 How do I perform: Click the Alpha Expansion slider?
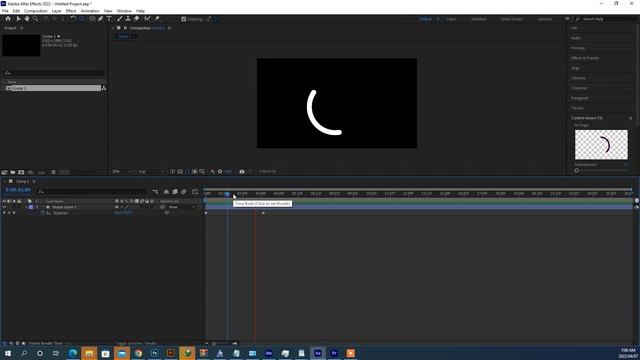click(601, 170)
